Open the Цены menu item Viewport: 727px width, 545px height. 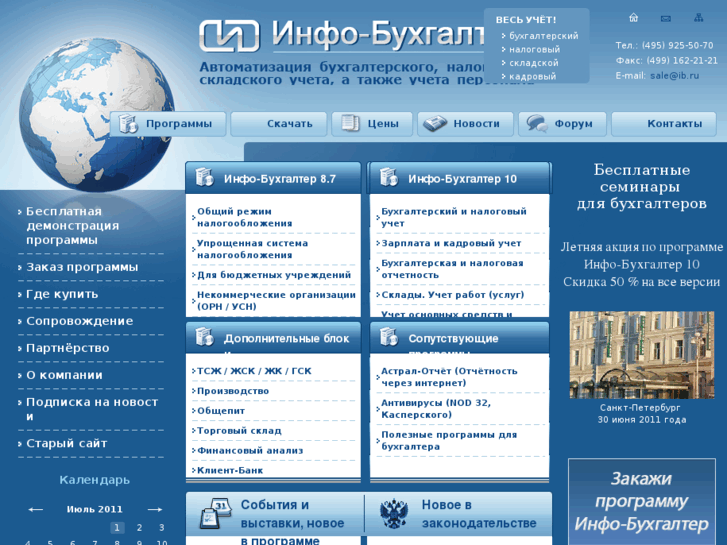[x=372, y=124]
